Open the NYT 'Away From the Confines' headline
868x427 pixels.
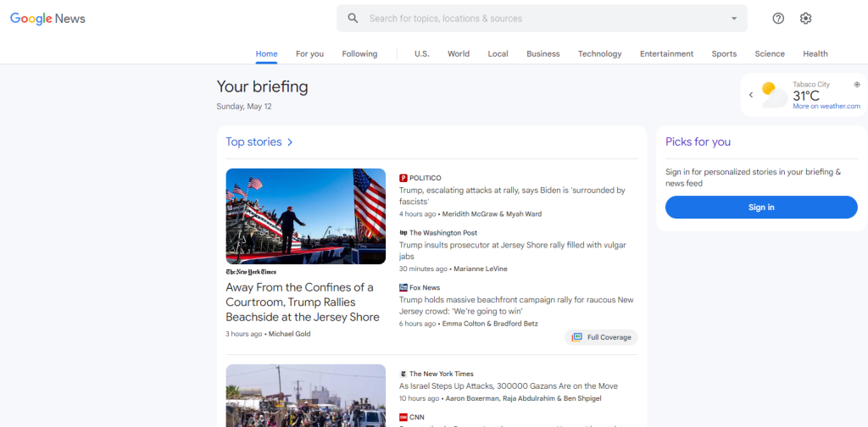pyautogui.click(x=303, y=302)
